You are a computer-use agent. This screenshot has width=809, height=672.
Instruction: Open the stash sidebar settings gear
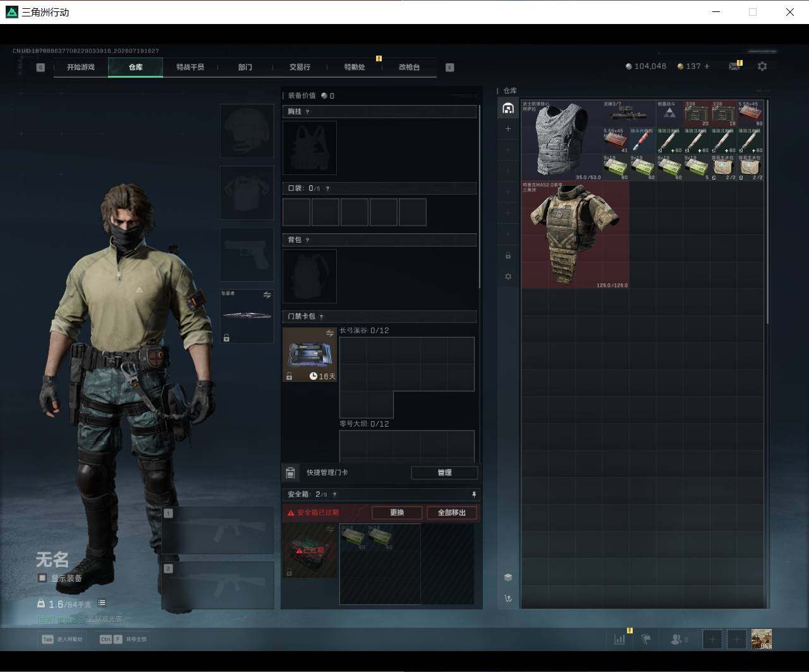(508, 276)
